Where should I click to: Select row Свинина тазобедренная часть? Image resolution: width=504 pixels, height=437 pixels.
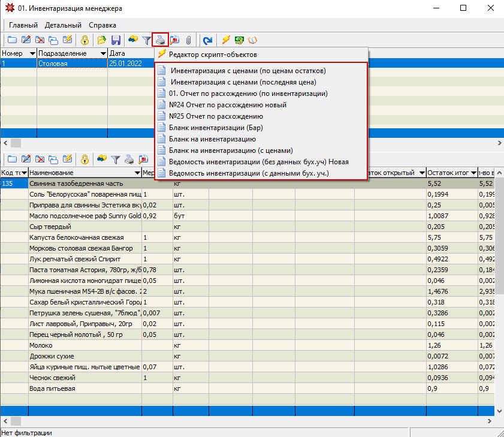[247, 183]
